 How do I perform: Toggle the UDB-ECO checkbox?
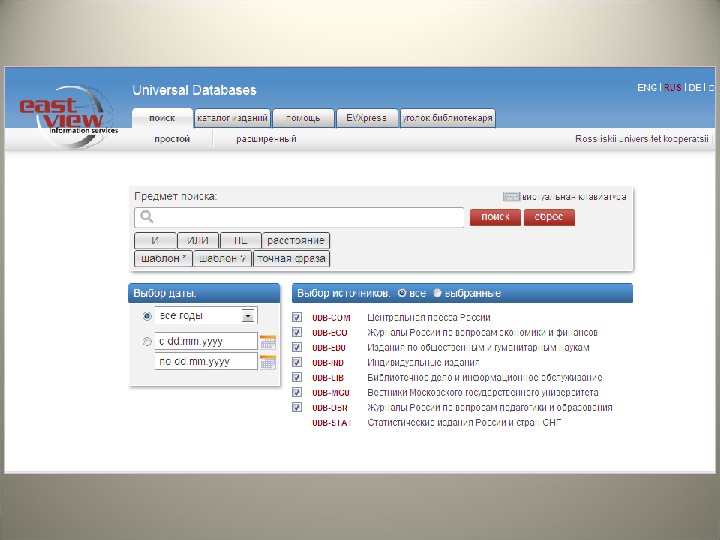pyautogui.click(x=297, y=332)
